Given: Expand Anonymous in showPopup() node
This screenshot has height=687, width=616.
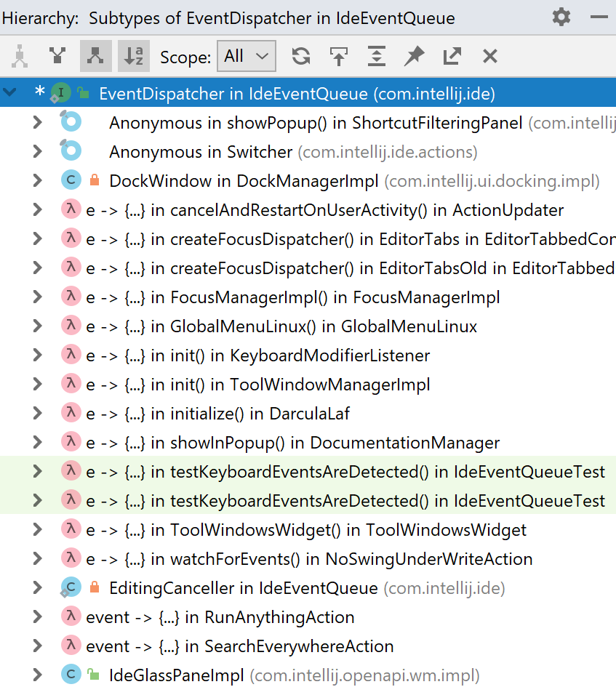Looking at the screenshot, I should (38, 122).
